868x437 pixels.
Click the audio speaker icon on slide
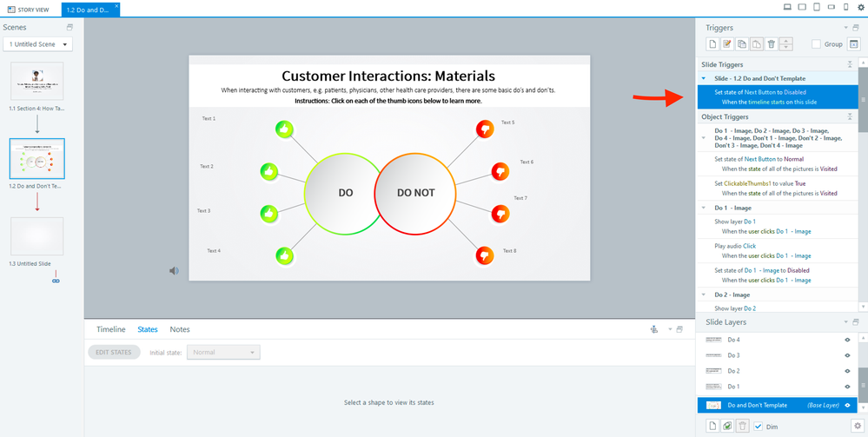coord(174,271)
